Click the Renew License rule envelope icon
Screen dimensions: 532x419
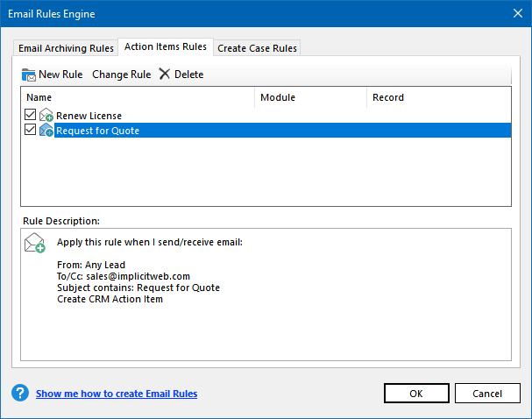[x=46, y=116]
